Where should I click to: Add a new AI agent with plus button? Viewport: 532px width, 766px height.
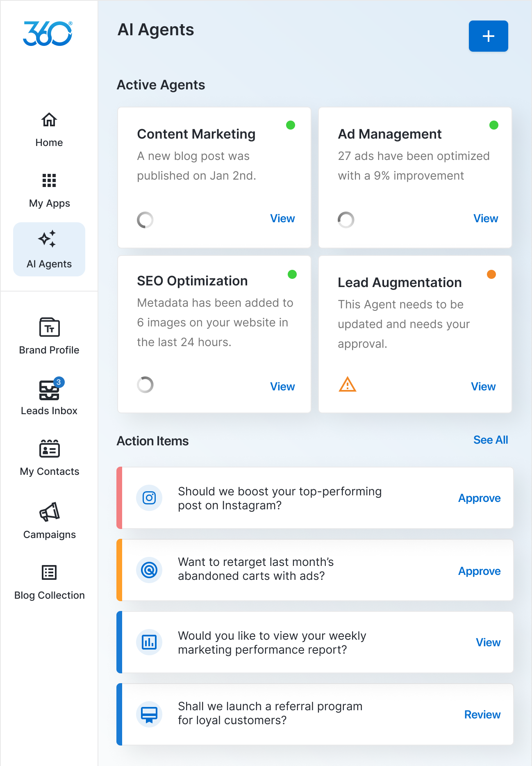pos(488,36)
